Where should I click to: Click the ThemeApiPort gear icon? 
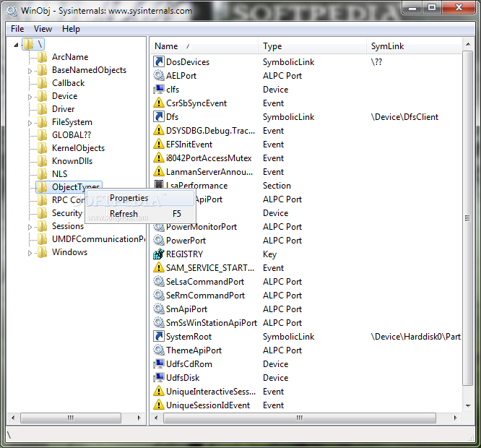tap(159, 350)
